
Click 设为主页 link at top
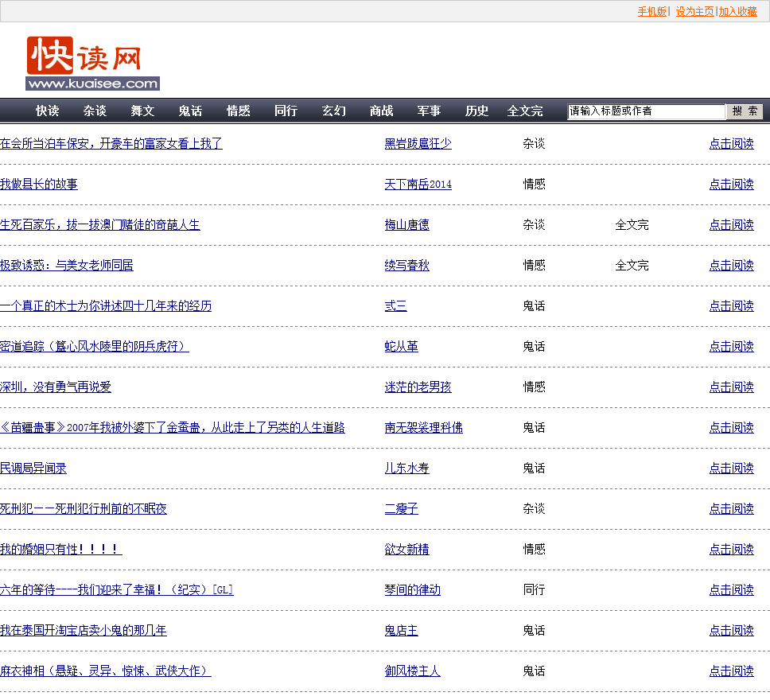coord(694,11)
